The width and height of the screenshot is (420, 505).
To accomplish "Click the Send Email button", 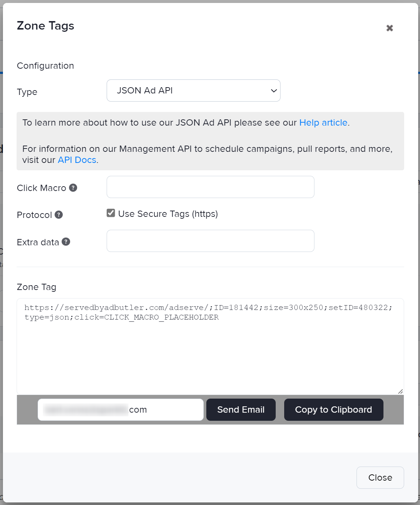I will [x=241, y=409].
